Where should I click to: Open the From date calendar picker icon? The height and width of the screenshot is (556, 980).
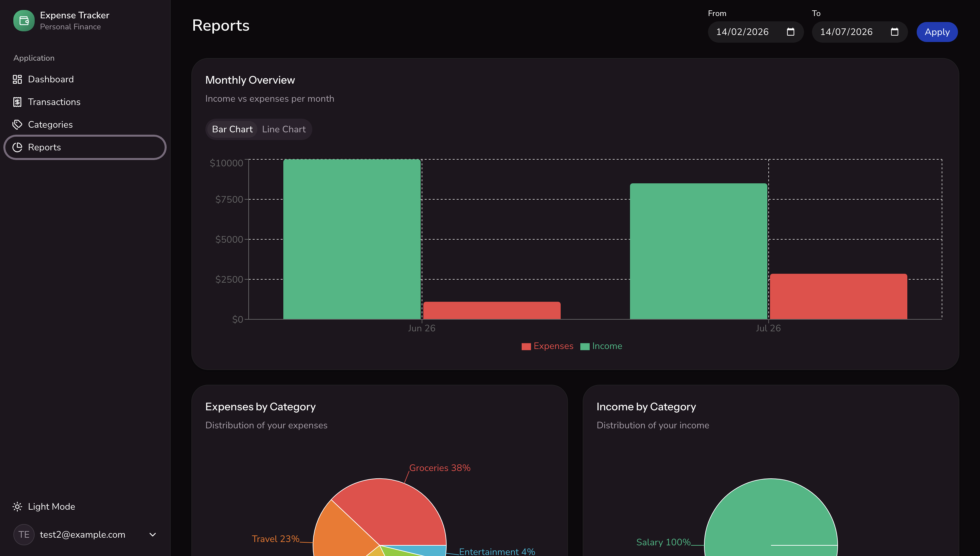click(x=791, y=32)
